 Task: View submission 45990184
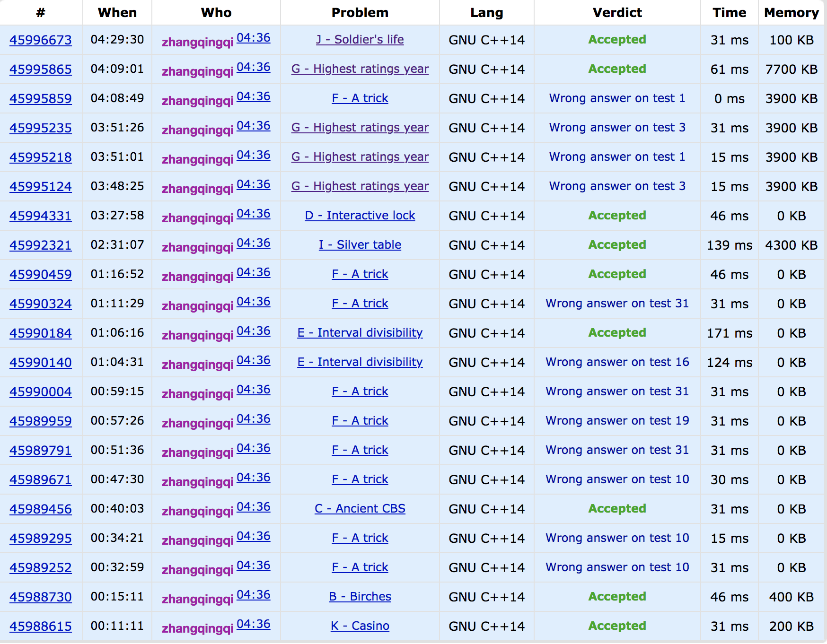pos(41,333)
